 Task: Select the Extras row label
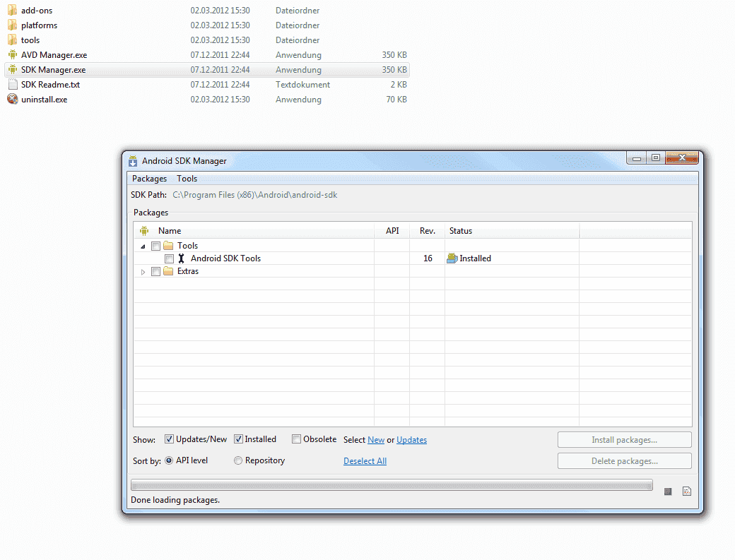(x=188, y=272)
